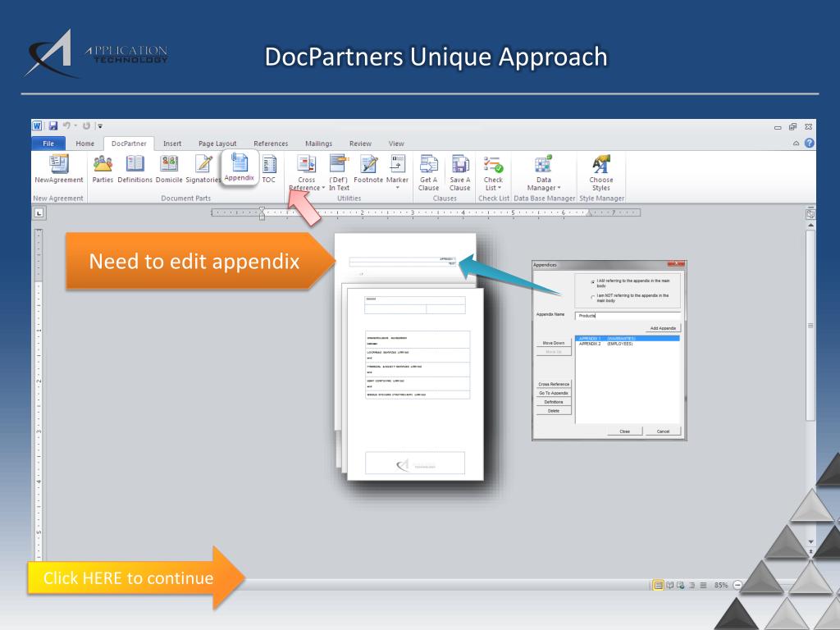Click Cancel in Appendices dialog
This screenshot has height=630, width=840.
(x=663, y=431)
